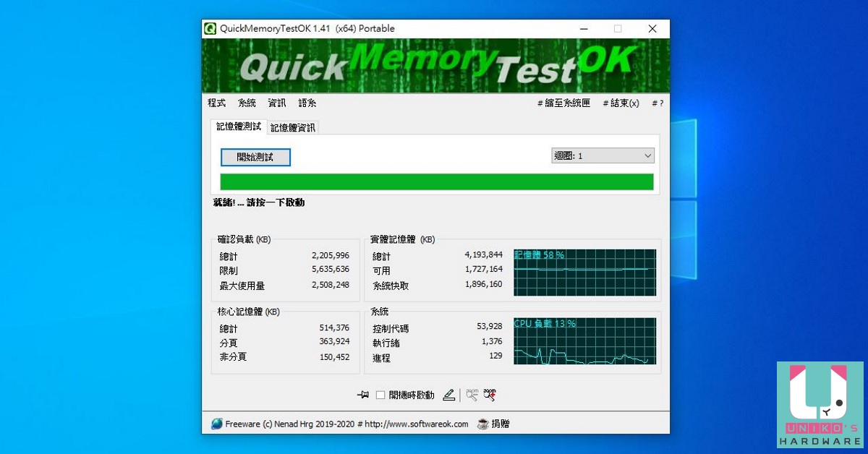Click the processes value 129
868x454 pixels.
(495, 356)
